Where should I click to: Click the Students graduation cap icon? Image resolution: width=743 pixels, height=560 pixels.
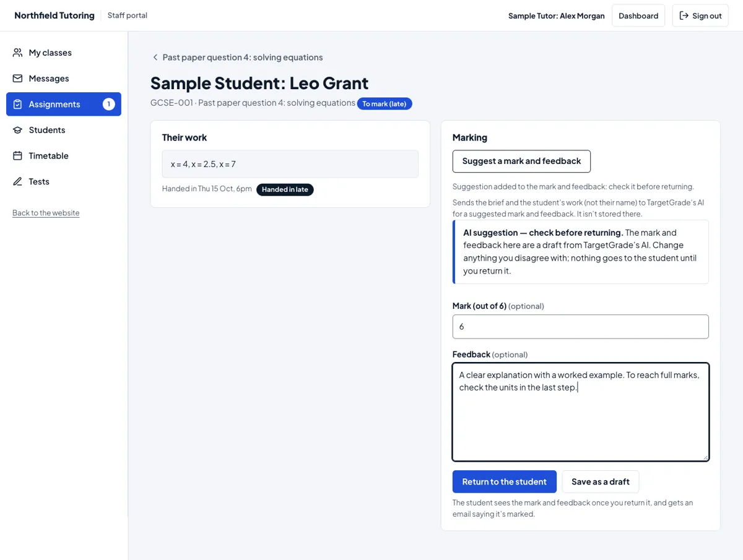coord(17,130)
